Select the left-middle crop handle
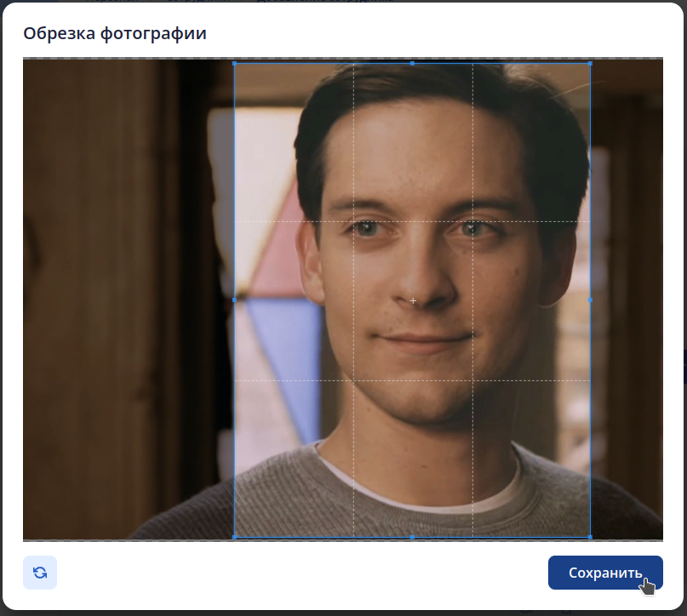Screen dimensions: 687x616 pyautogui.click(x=234, y=299)
